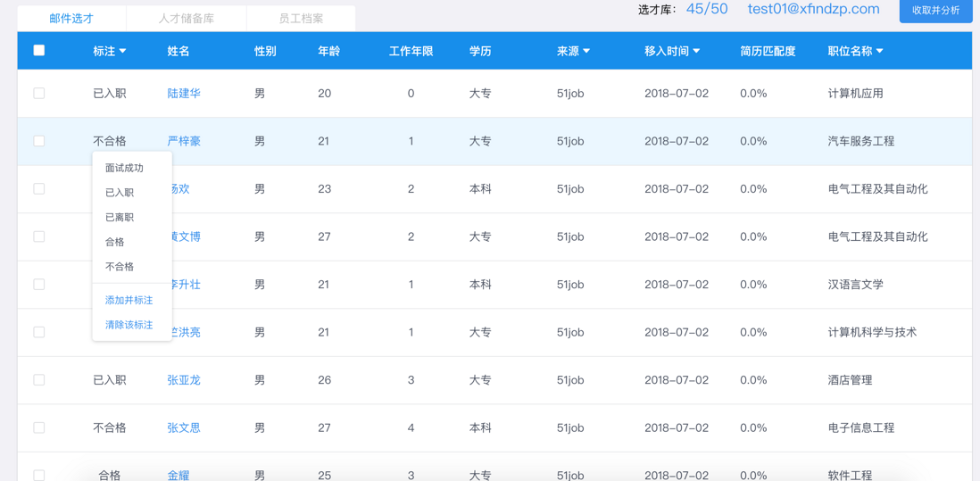Check the box for 严梓豪 row
Screen dimensions: 980x481
[x=38, y=141]
